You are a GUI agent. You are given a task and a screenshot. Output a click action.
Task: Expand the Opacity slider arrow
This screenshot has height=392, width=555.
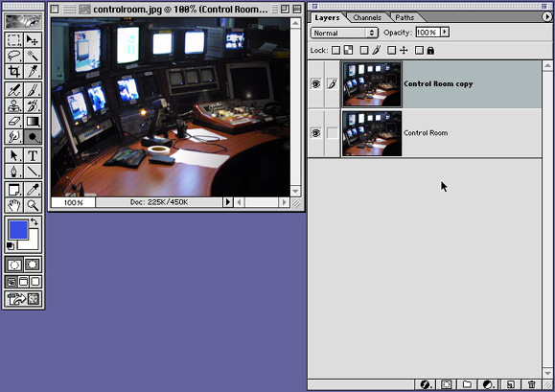coord(445,33)
